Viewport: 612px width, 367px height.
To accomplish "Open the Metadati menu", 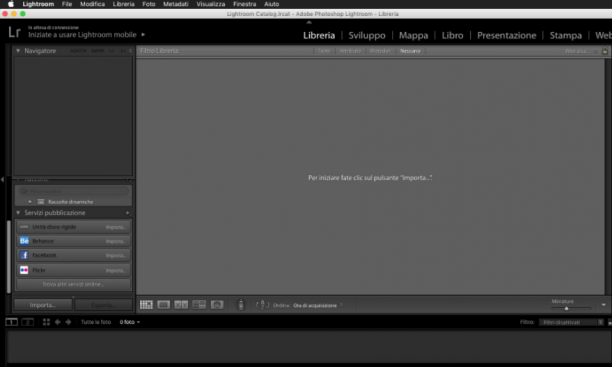I will tap(176, 4).
